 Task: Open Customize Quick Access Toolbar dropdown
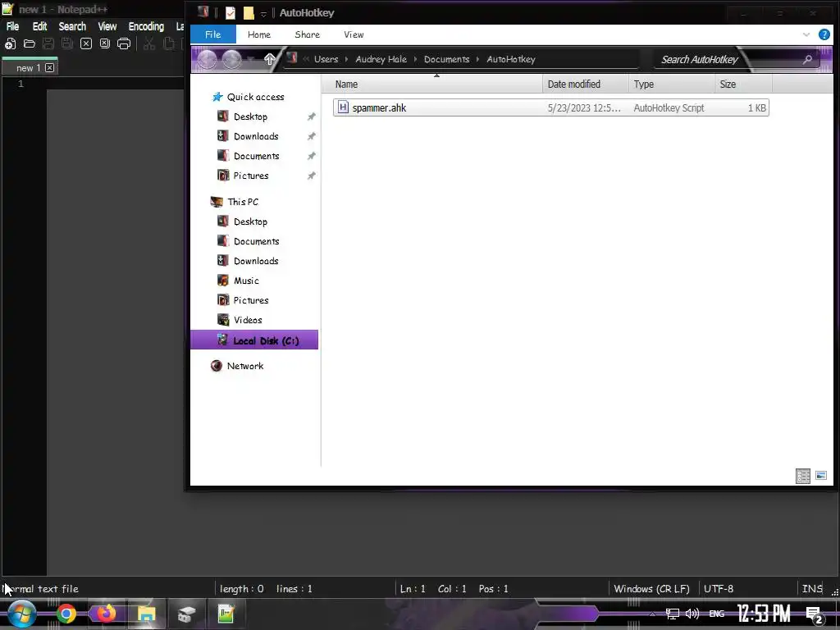click(263, 13)
